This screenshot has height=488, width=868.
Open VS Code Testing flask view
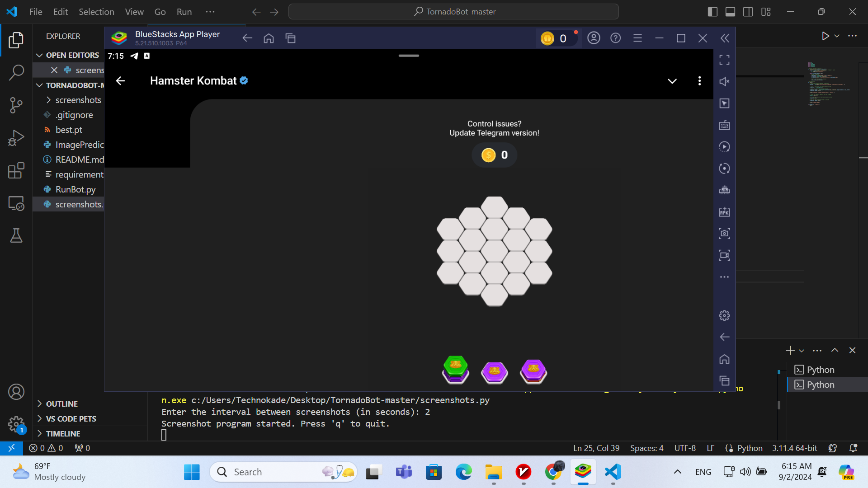(16, 235)
